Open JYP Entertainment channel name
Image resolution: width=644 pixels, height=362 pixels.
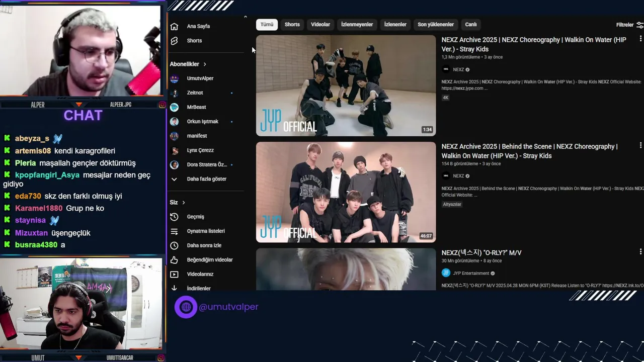click(471, 274)
